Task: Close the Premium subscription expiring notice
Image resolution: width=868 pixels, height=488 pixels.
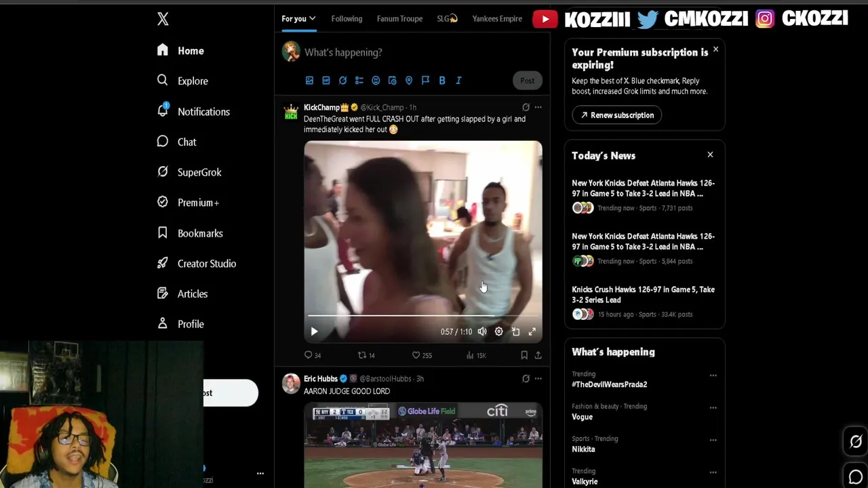Action: click(x=715, y=49)
